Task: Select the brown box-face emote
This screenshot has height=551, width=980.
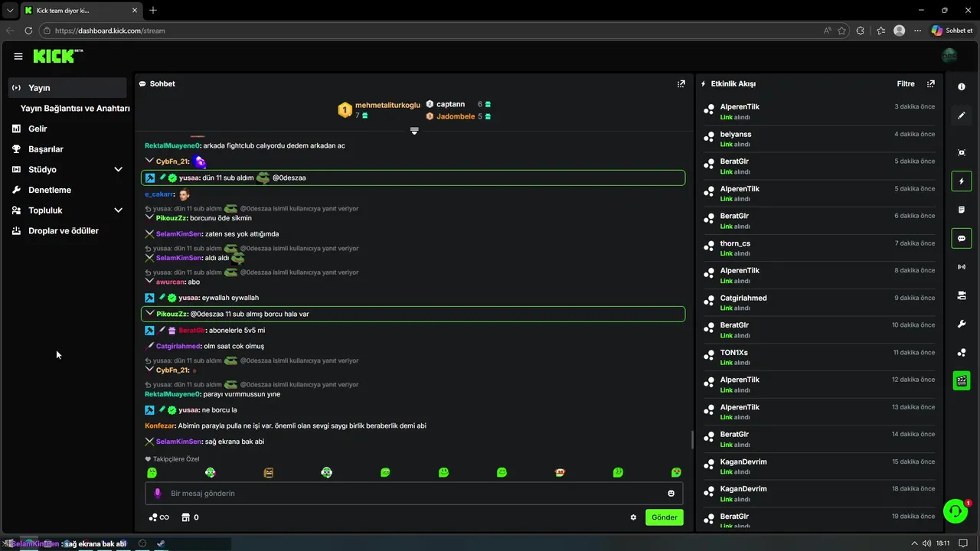Action: point(269,472)
